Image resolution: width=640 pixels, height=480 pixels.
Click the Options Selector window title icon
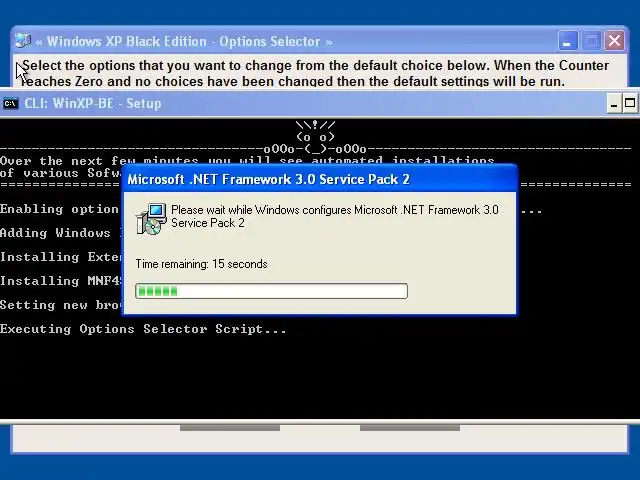click(x=23, y=41)
